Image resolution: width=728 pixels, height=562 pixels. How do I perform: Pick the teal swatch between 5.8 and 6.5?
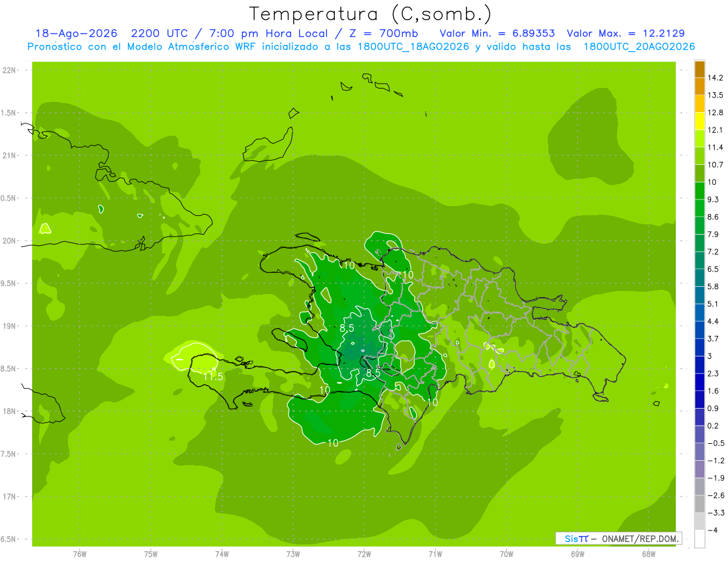699,278
